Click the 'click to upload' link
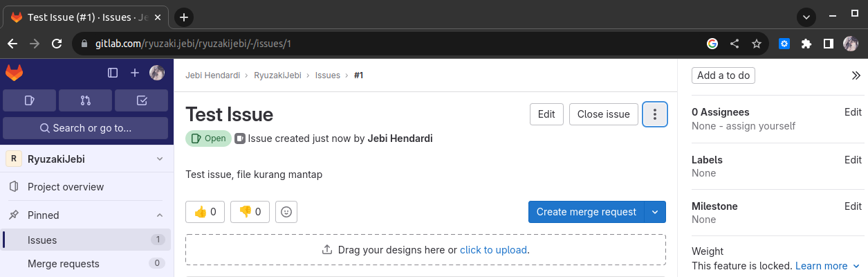 [493, 250]
